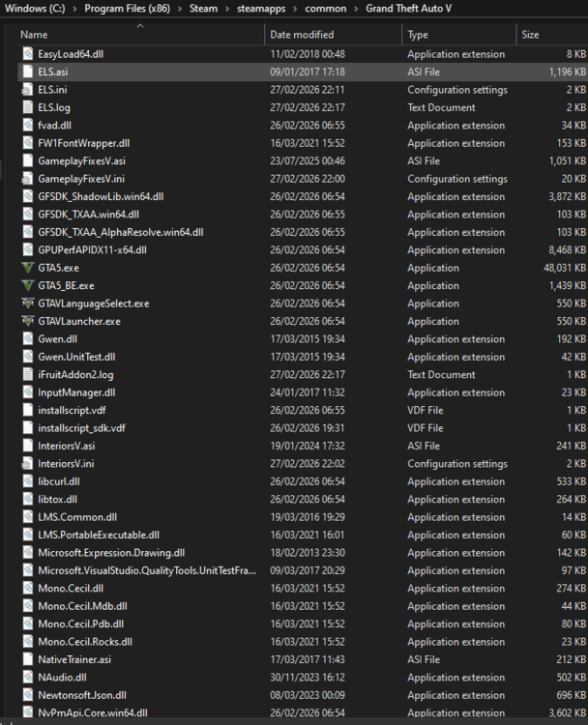Click the NativeTrainer.asi file icon
Image resolution: width=588 pixels, height=725 pixels.
pyautogui.click(x=28, y=659)
